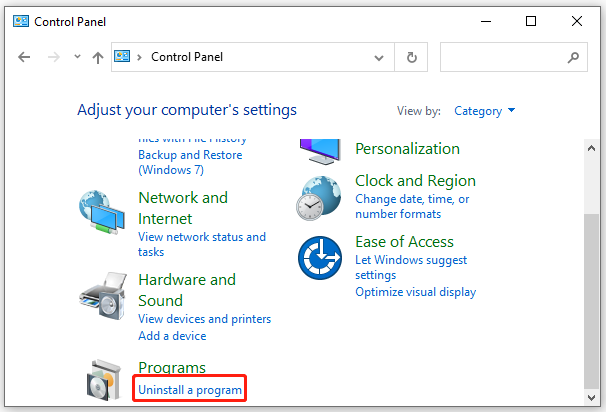The height and width of the screenshot is (412, 606).
Task: Minimize the Control Panel window
Action: point(486,21)
